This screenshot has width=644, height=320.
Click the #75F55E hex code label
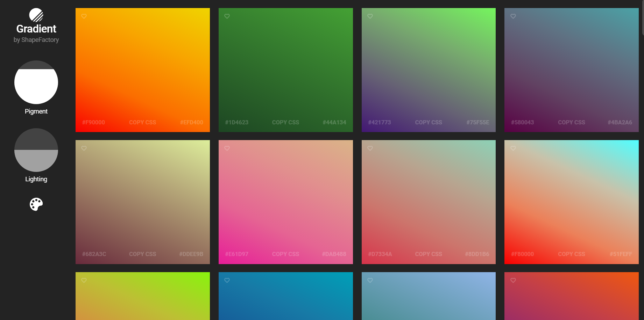click(478, 122)
